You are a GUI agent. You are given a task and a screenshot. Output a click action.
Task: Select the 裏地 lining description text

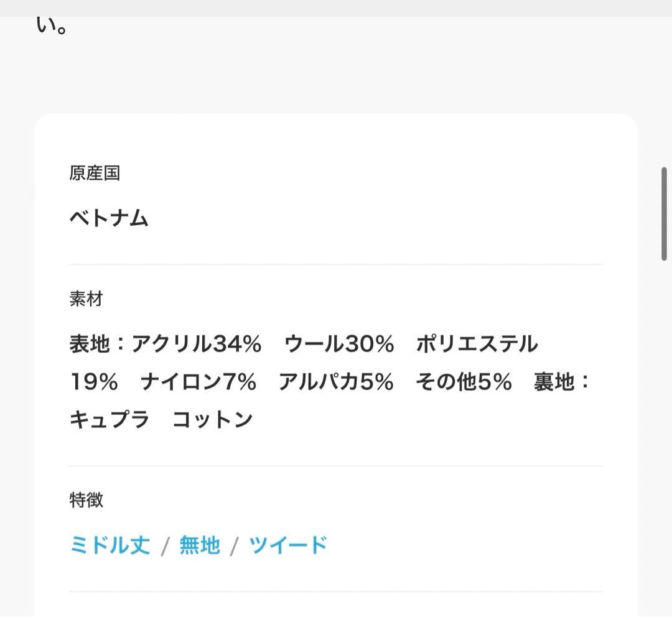560,381
